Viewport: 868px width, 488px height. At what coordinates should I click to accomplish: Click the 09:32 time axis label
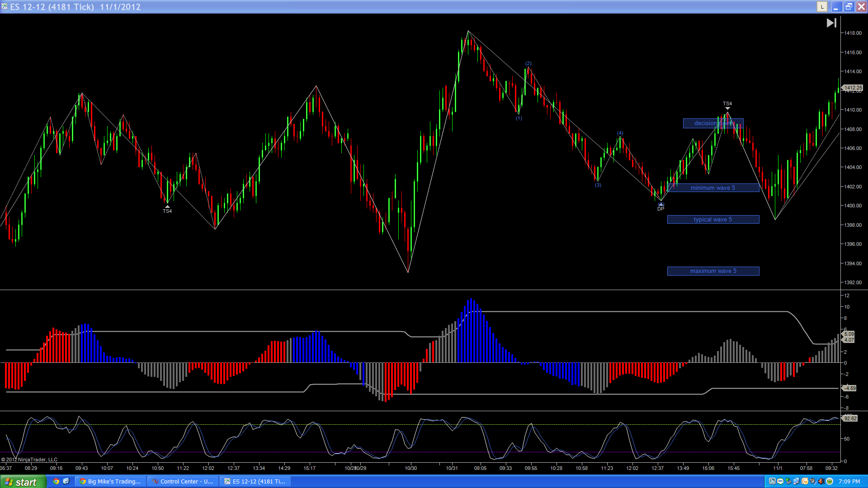click(831, 468)
